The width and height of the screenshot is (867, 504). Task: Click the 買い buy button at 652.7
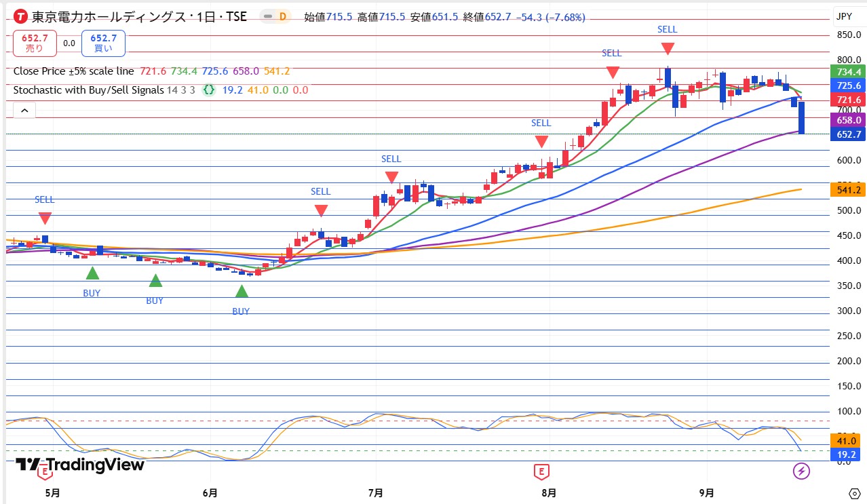click(103, 43)
